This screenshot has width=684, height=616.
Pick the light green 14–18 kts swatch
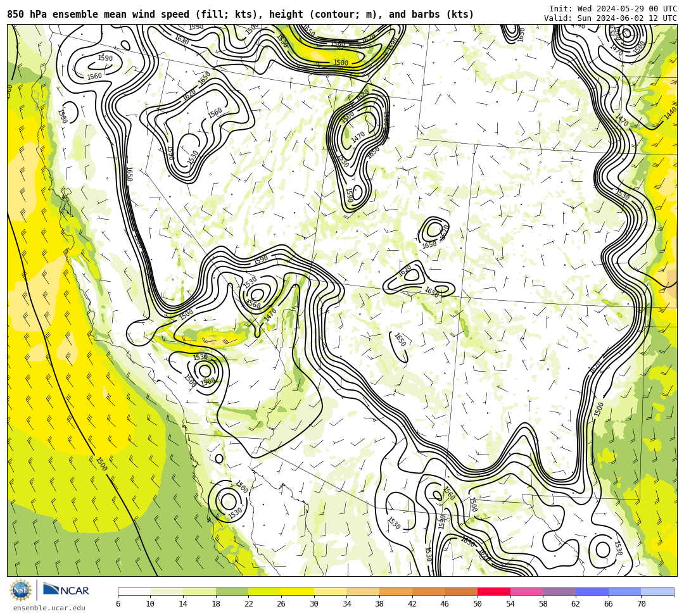[199, 591]
